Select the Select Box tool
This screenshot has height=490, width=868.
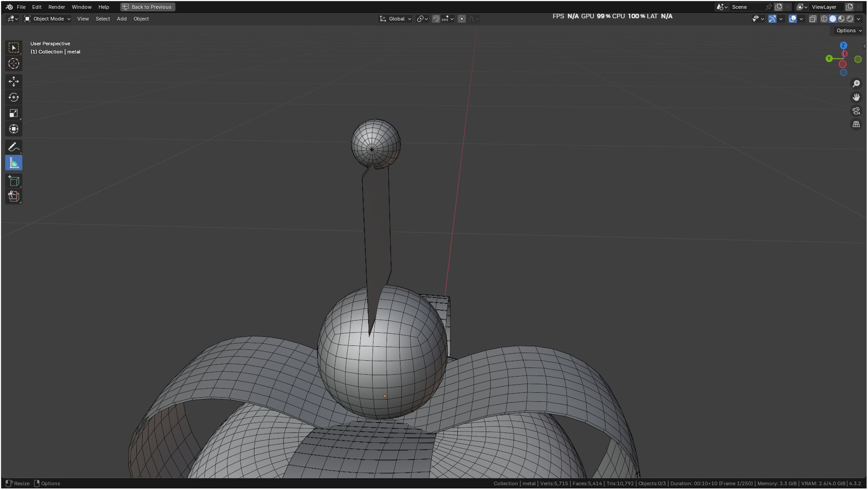coord(14,48)
